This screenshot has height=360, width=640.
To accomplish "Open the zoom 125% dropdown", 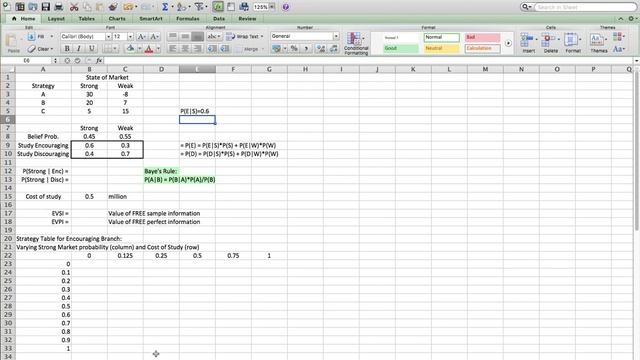I will pos(272,7).
